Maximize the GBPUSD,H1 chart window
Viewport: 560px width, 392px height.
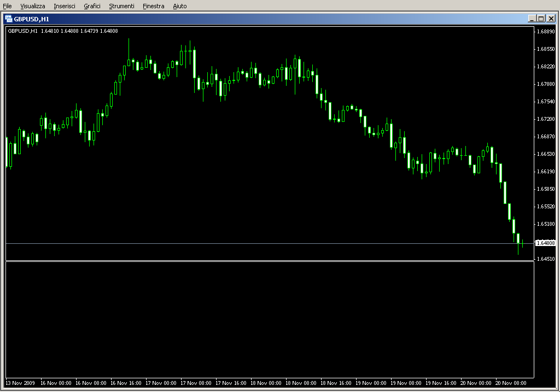click(541, 19)
